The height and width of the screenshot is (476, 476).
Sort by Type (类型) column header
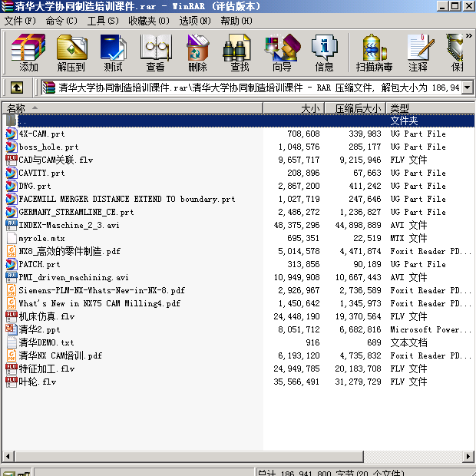coord(430,108)
